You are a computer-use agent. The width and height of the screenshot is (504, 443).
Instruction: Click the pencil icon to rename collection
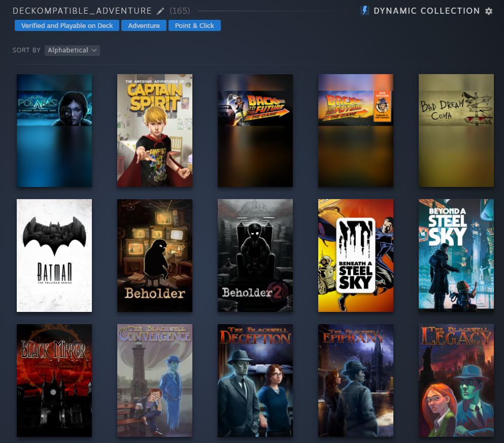160,11
